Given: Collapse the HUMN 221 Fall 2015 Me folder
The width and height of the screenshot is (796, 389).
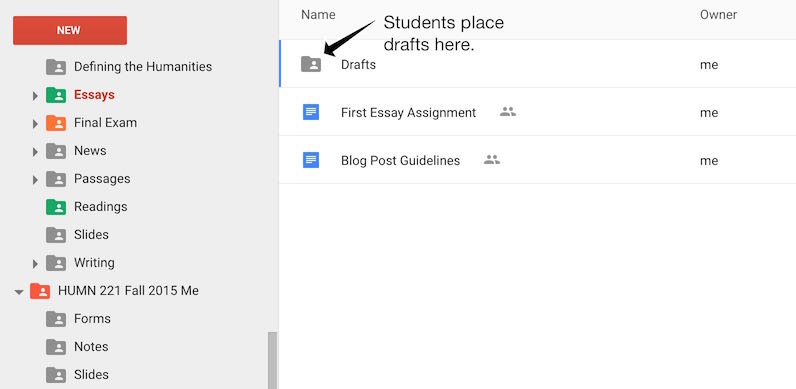Looking at the screenshot, I should tap(19, 291).
